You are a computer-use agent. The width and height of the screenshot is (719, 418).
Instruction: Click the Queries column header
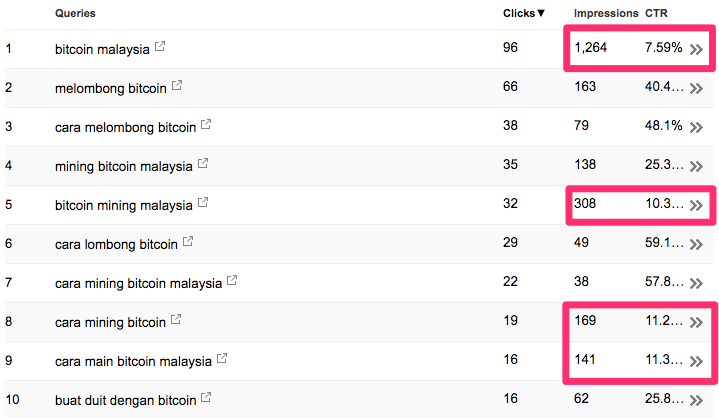76,13
